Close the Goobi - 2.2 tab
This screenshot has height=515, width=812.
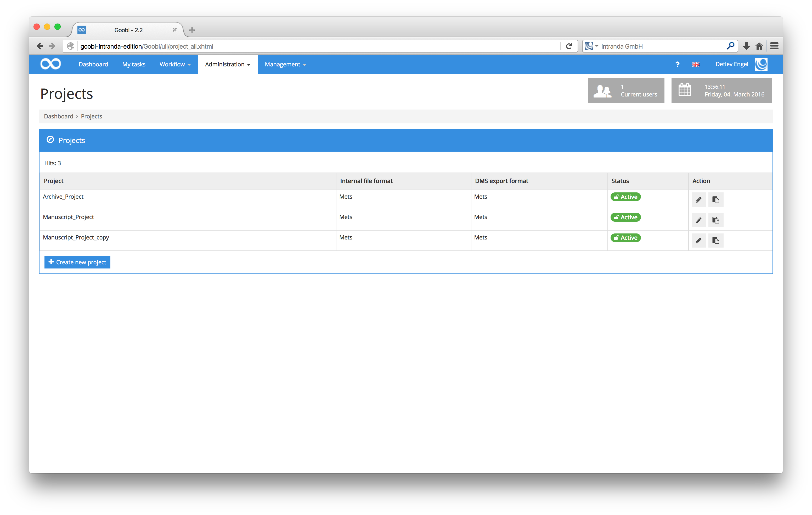pos(175,30)
